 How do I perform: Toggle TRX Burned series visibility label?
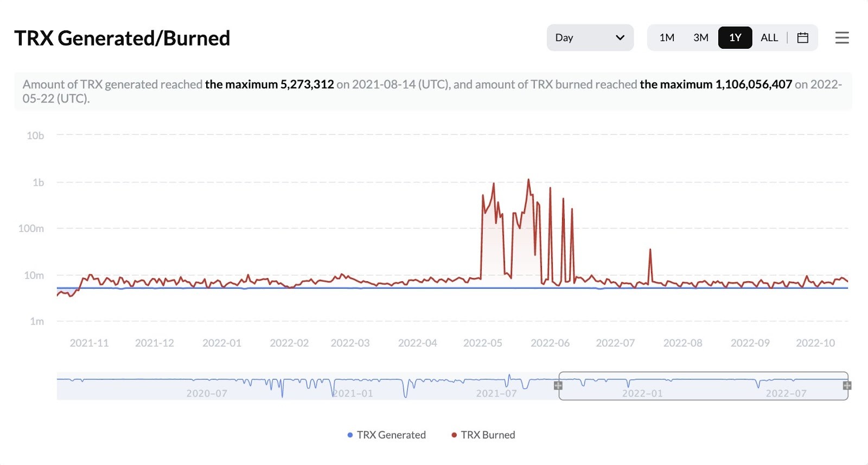(488, 435)
